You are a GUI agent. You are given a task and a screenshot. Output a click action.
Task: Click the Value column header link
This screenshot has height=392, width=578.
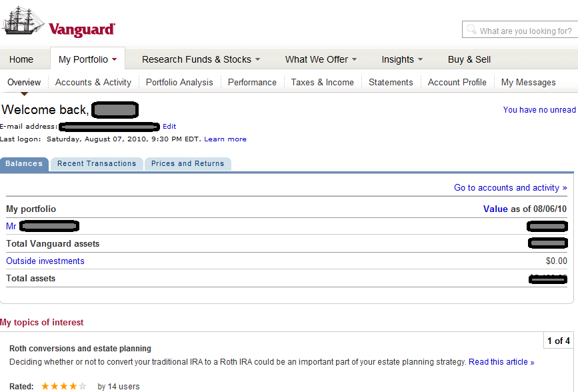click(x=495, y=209)
